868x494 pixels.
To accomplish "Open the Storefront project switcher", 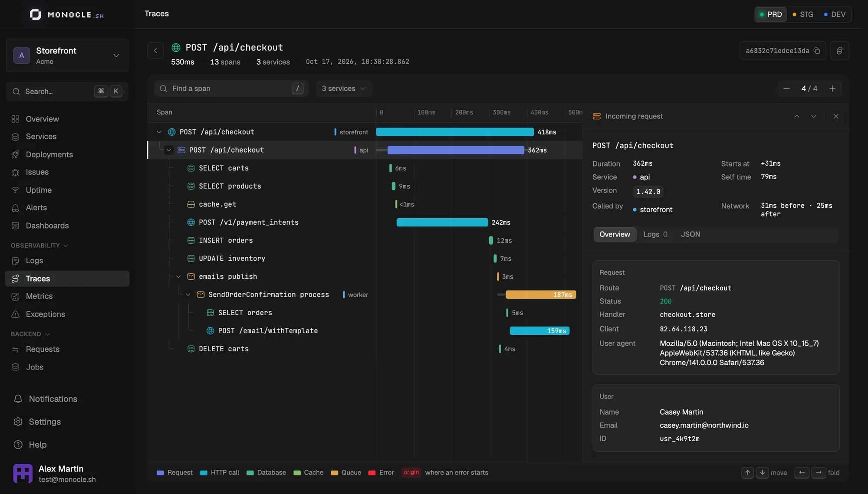I will click(67, 56).
